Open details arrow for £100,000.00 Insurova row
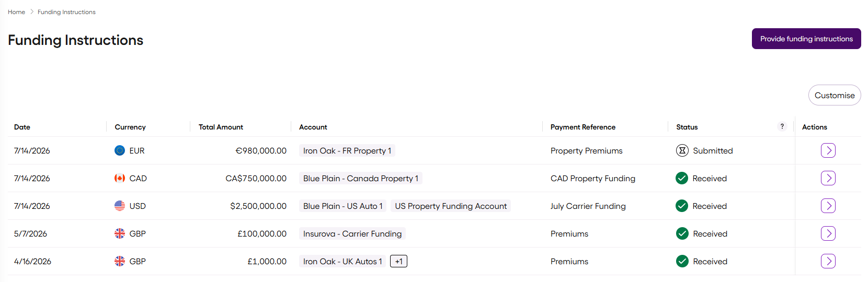 828,233
